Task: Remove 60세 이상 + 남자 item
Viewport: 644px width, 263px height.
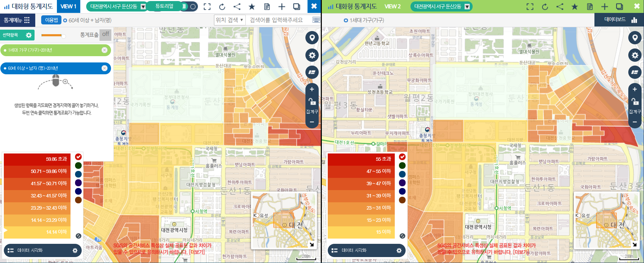Action: tap(104, 68)
